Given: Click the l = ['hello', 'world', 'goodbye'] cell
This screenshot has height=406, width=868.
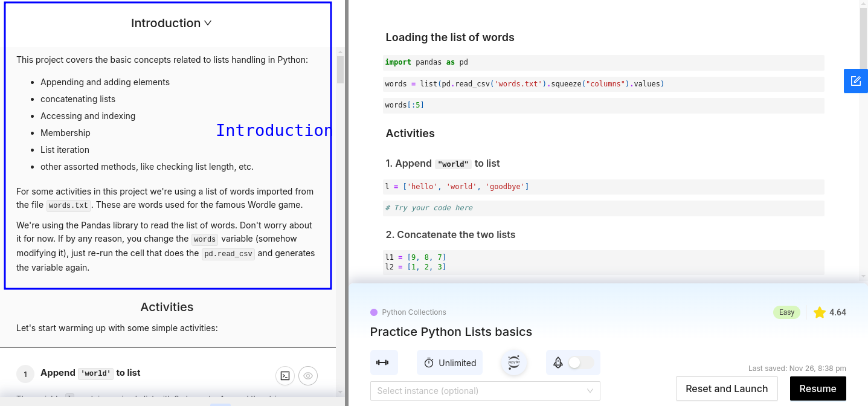Looking at the screenshot, I should 603,187.
